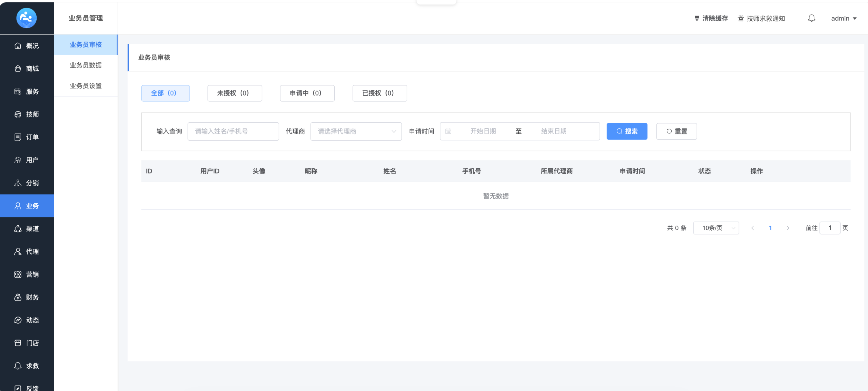Image resolution: width=868 pixels, height=391 pixels.
Task: Open the 渠道 channel icon
Action: pos(18,229)
